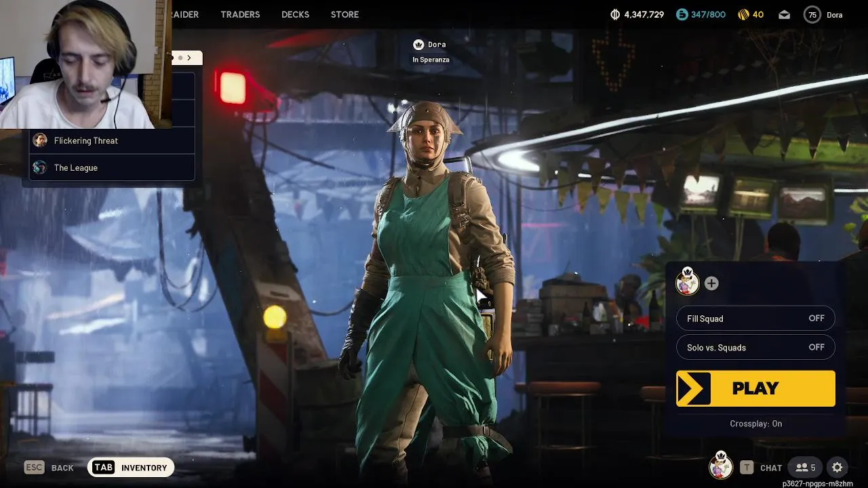868x488 pixels.
Task: Select the Flickering Threat quest row
Action: (x=112, y=140)
